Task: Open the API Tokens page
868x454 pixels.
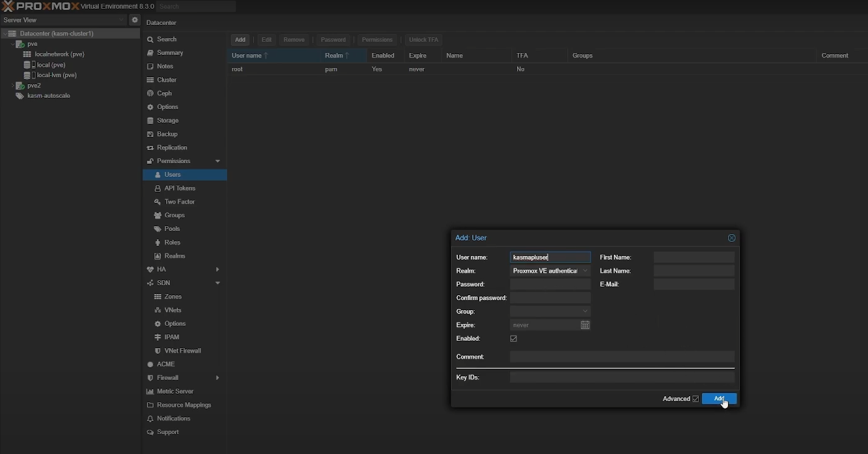Action: click(x=179, y=188)
